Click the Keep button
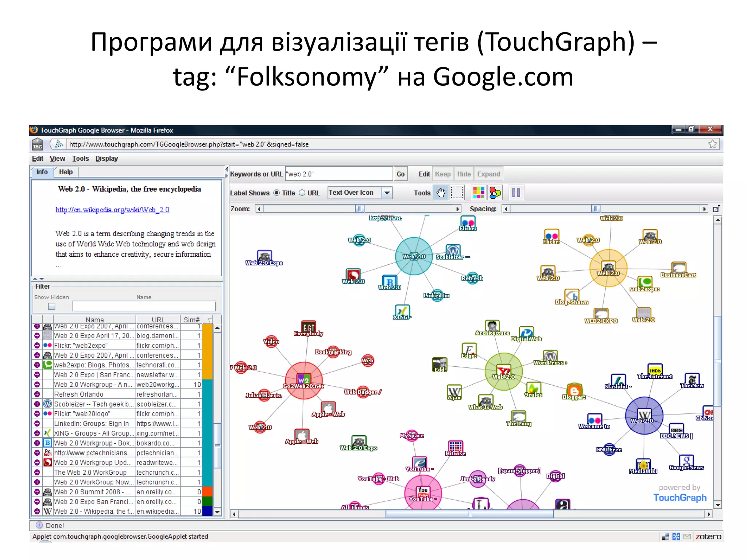This screenshot has width=747, height=560. tap(442, 174)
